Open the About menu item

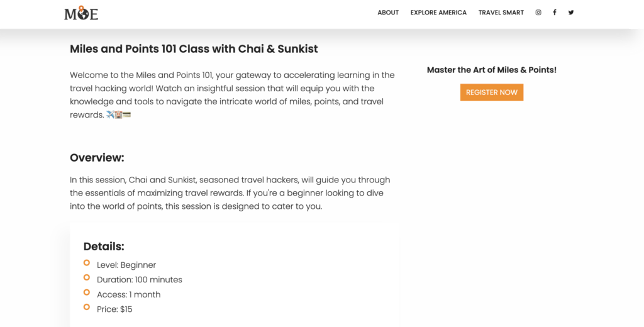pos(388,13)
